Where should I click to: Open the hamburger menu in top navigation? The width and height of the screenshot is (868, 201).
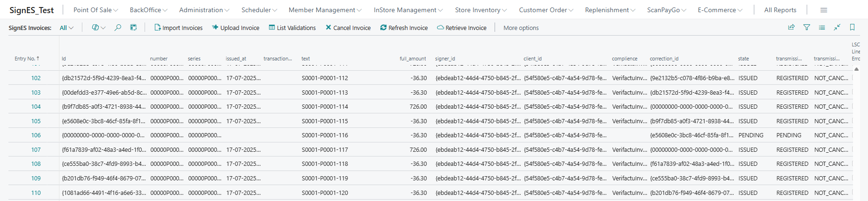pyautogui.click(x=824, y=10)
